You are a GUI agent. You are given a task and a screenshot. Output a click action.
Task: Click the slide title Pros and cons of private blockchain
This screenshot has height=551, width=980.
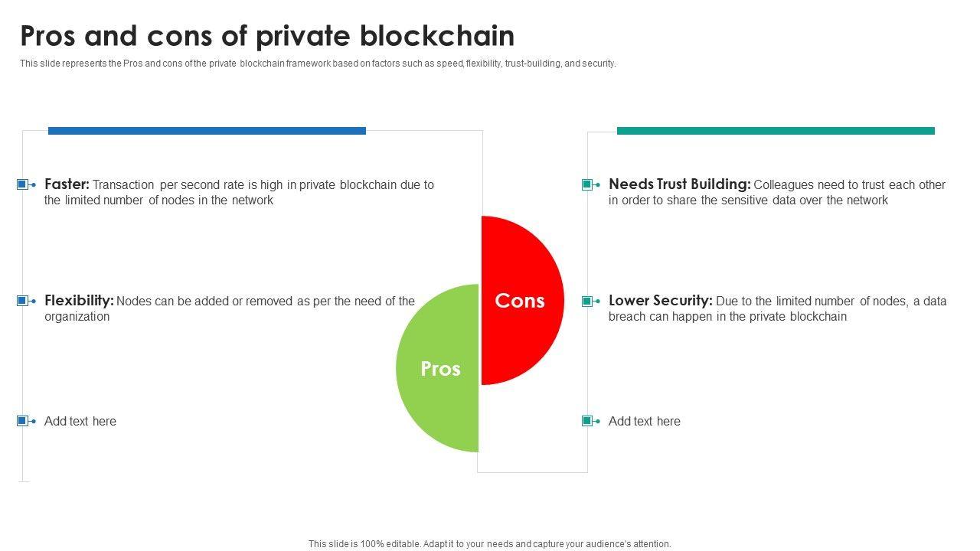tap(267, 36)
